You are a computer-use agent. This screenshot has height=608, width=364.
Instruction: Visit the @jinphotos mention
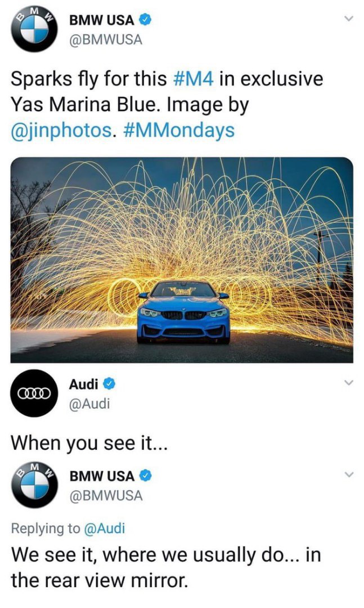(x=62, y=131)
